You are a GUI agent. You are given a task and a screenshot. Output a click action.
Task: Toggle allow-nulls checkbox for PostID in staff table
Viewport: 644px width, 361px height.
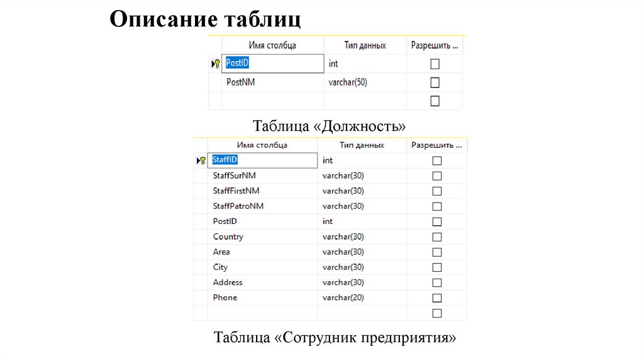(x=437, y=222)
